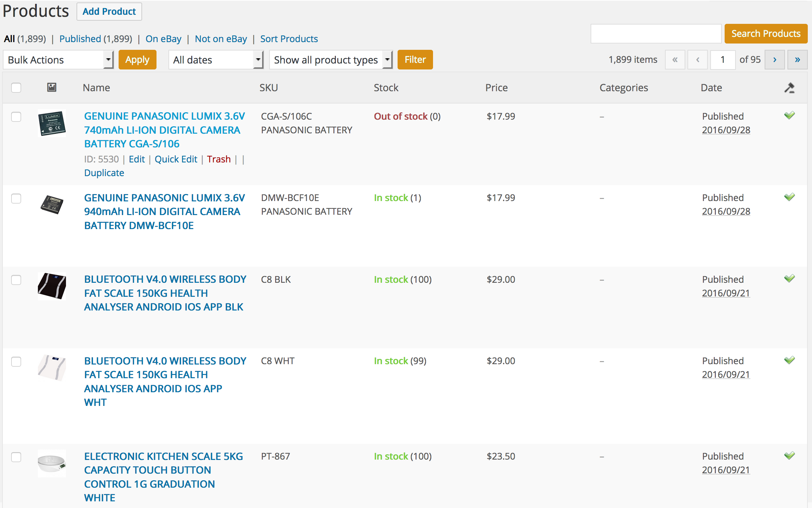
Task: Open the All dates dropdown
Action: [x=216, y=60]
